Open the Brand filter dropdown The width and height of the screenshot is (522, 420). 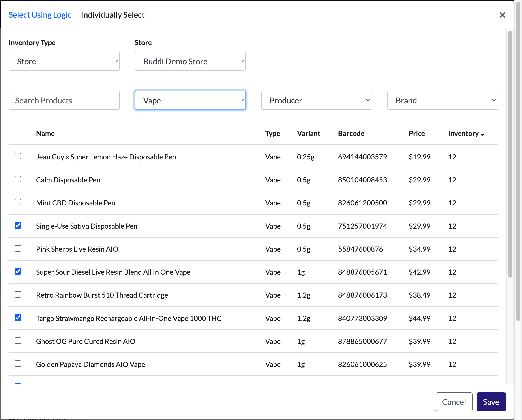[443, 100]
